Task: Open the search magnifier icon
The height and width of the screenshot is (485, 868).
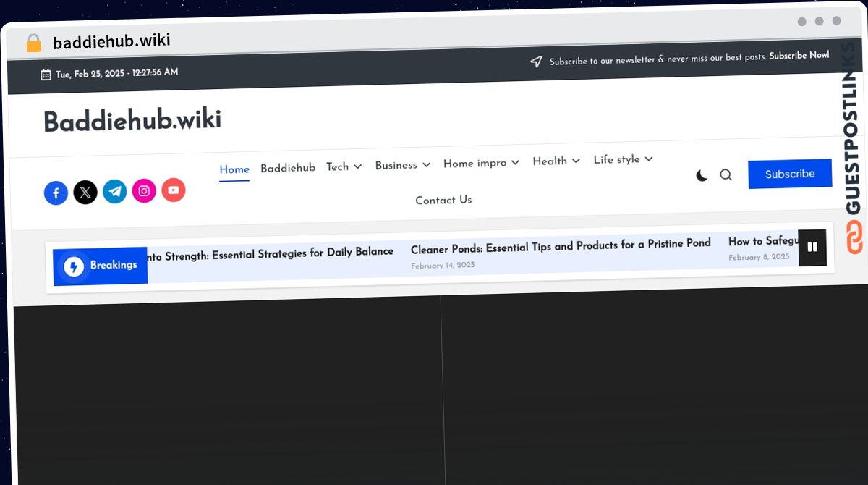Action: pos(726,175)
